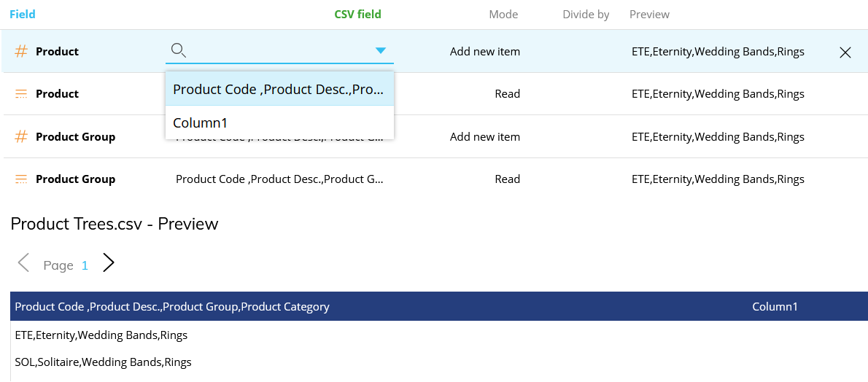Click the text-lines icon beside second Product row
Viewport: 868px width, 382px height.
pyautogui.click(x=21, y=94)
